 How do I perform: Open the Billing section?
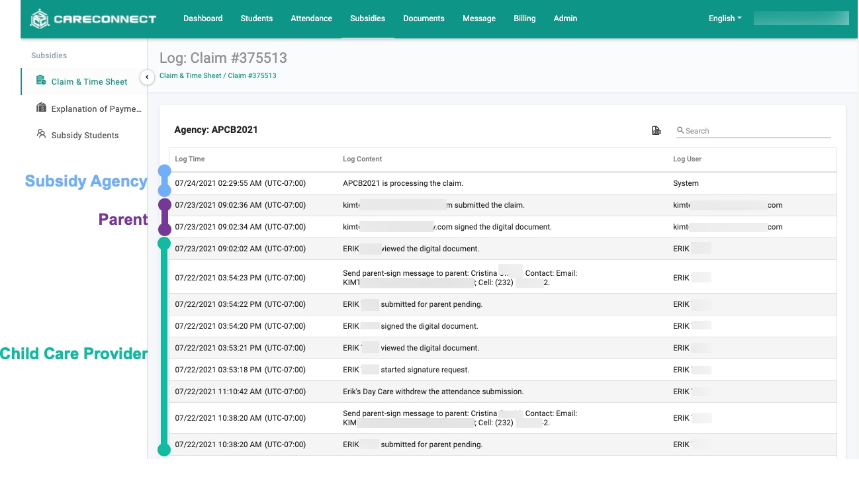pos(524,19)
